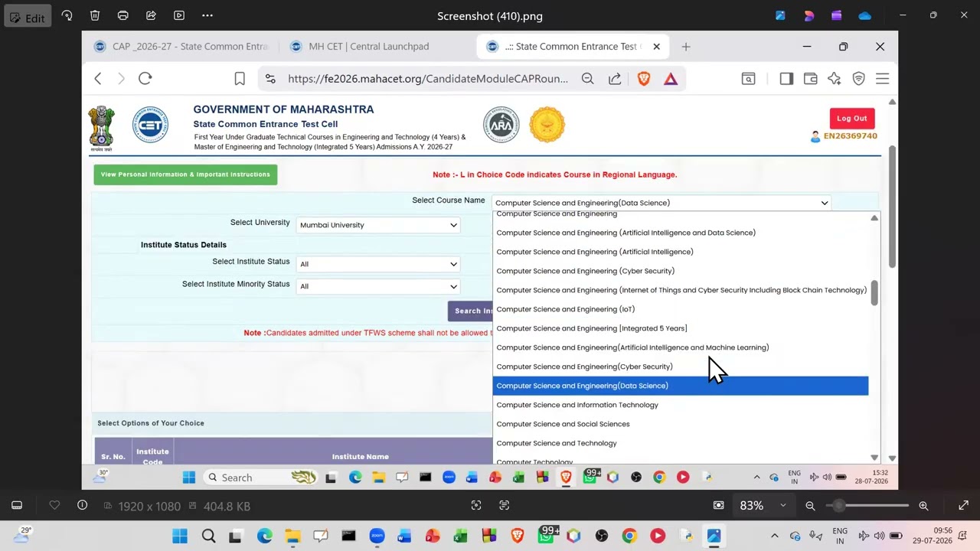Click the visual search icon in Photos bottom bar
This screenshot has width=980, height=551.
476,506
